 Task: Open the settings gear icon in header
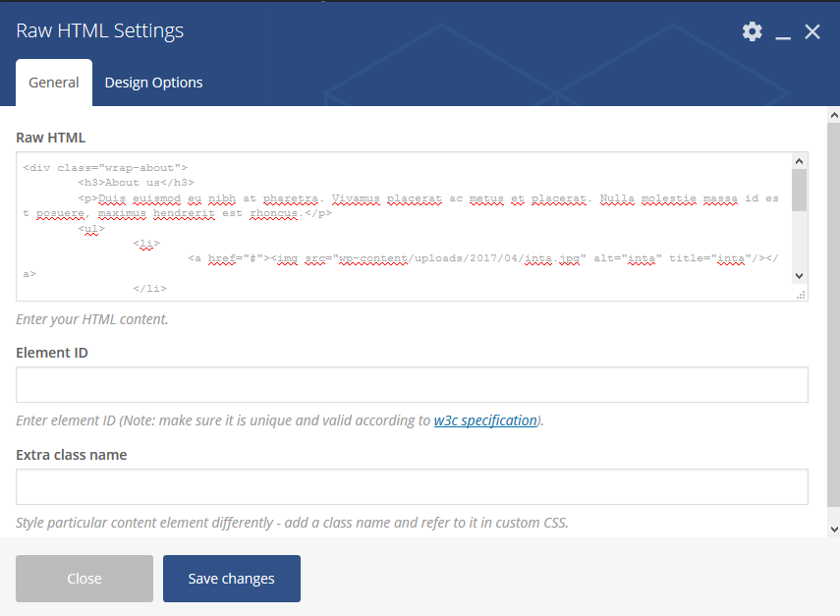point(753,31)
